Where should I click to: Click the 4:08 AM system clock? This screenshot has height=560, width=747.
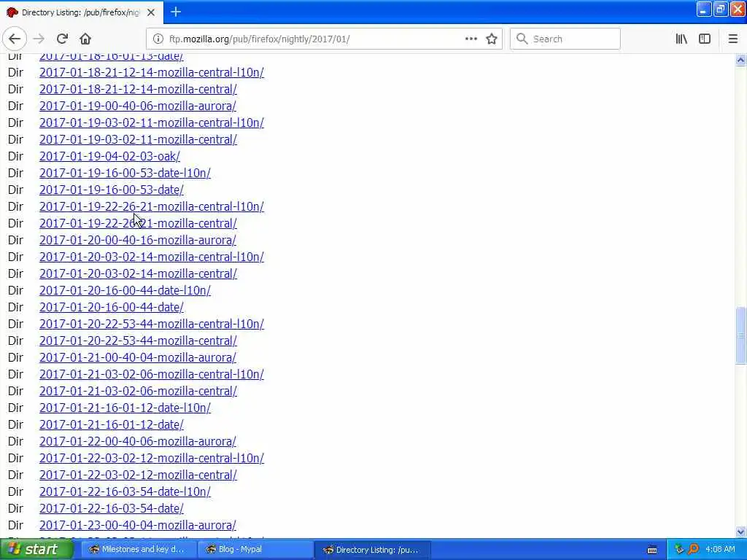coord(720,550)
